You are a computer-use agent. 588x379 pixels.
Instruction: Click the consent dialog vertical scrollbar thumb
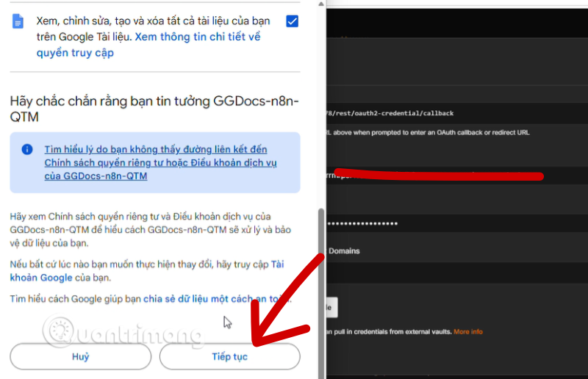click(x=321, y=292)
